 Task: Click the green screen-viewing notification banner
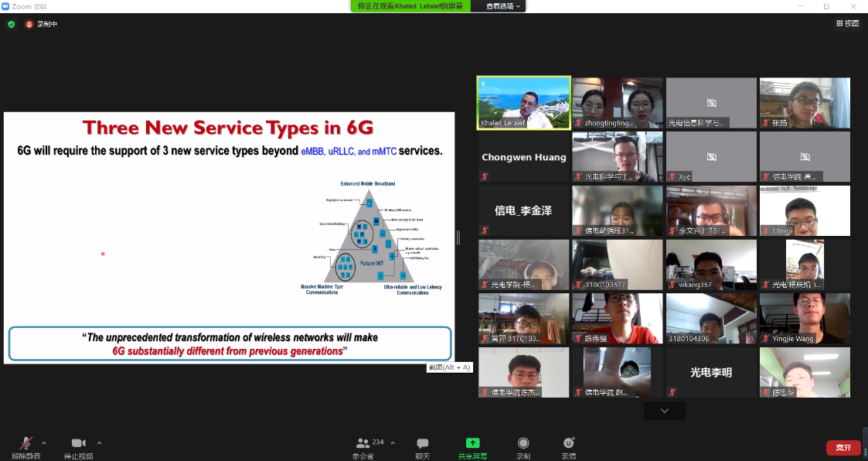(410, 6)
